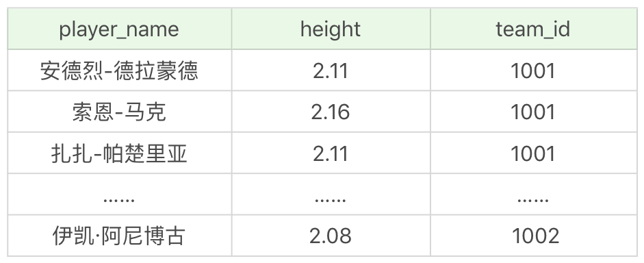Click the ellipsis in player_name column
644x263 pixels.
click(x=119, y=200)
